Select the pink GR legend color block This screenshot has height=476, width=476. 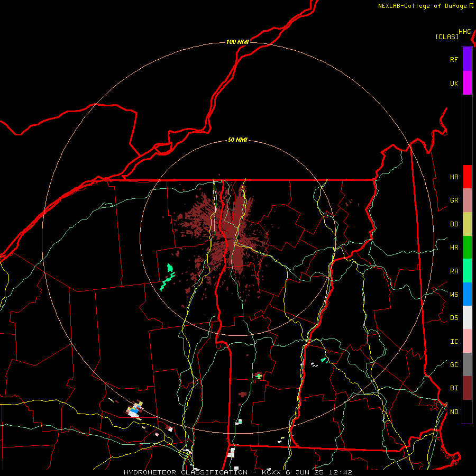[467, 200]
